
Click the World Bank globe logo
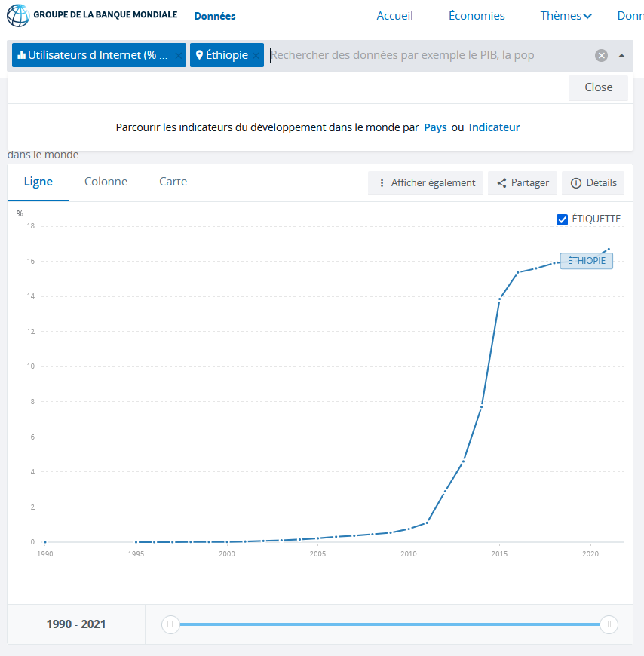(18, 15)
